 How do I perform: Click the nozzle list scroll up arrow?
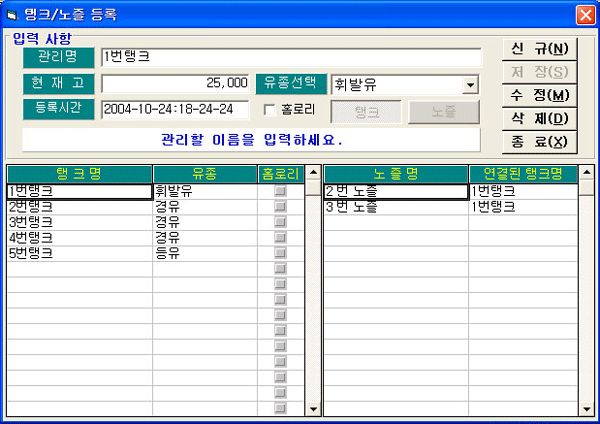587,173
